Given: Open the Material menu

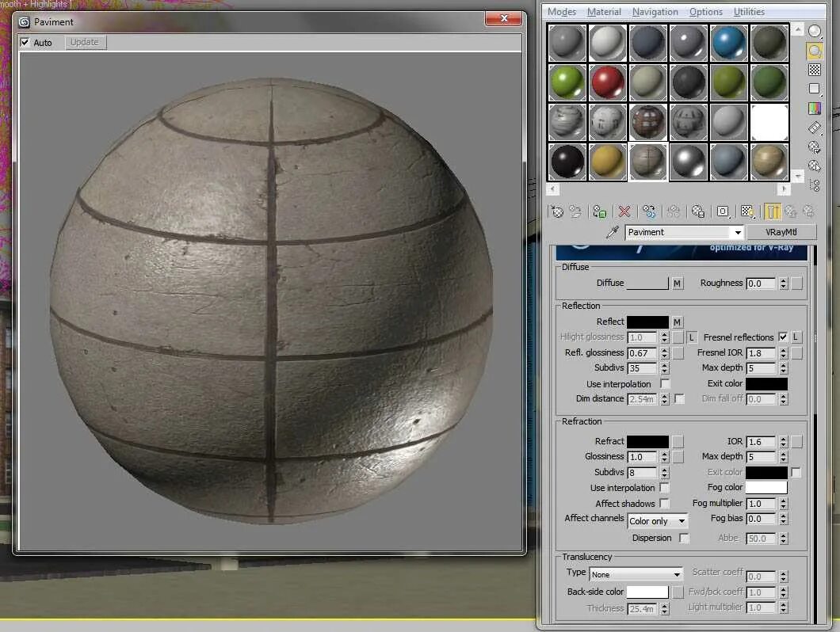Looking at the screenshot, I should pos(604,12).
